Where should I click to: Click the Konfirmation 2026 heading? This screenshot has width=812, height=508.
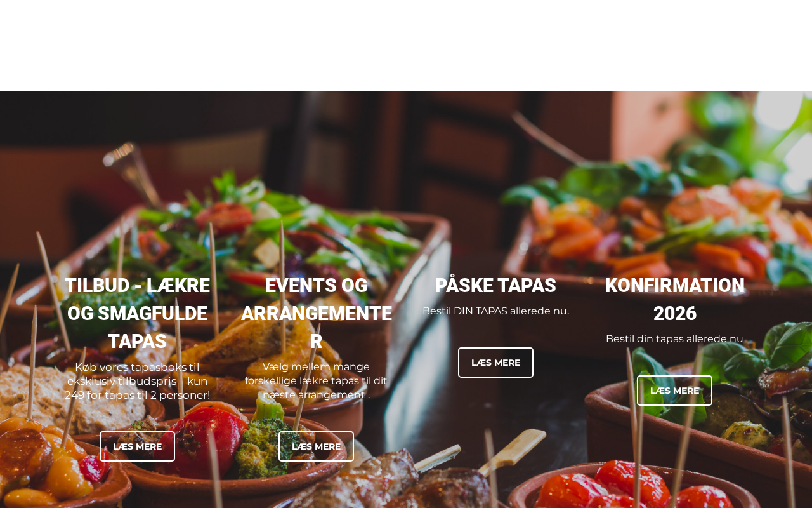click(x=674, y=300)
